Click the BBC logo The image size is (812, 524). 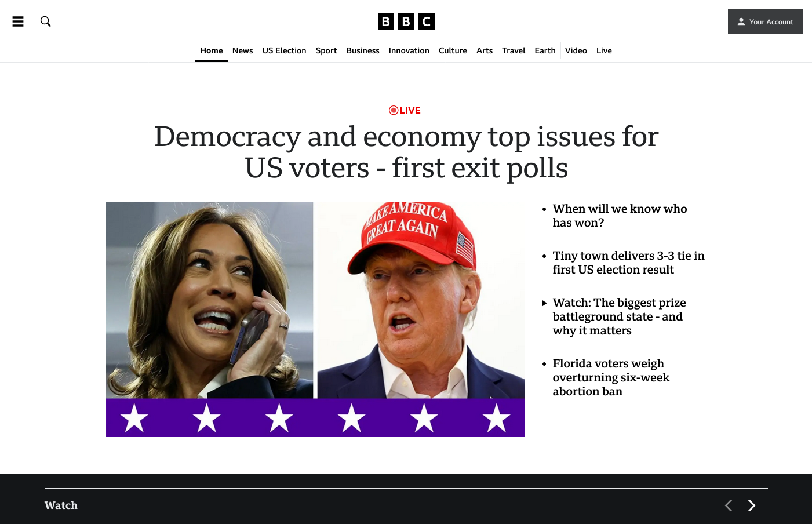[x=406, y=21]
